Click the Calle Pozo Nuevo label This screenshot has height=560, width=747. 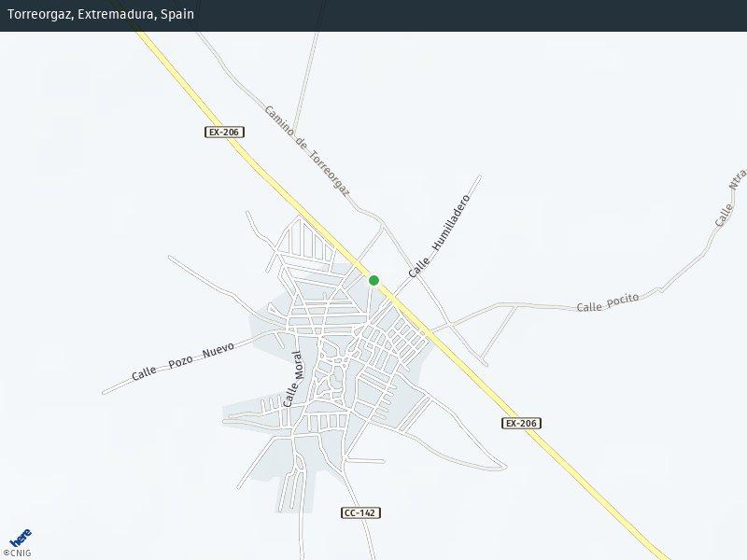click(182, 361)
